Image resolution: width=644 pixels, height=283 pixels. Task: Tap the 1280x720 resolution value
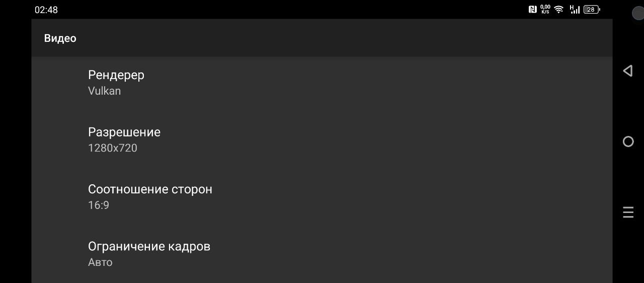[113, 148]
